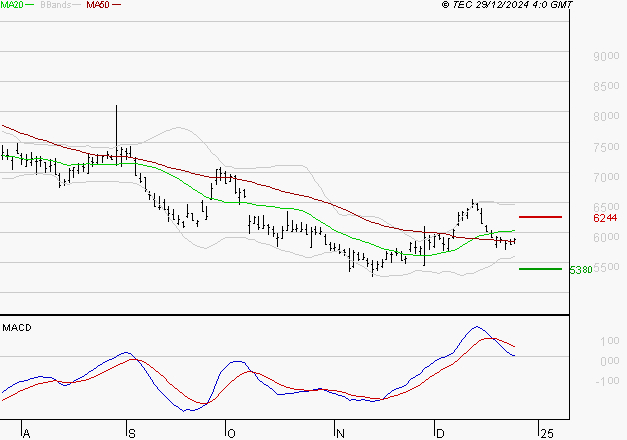Click the tall price spike bar near September

[116, 134]
